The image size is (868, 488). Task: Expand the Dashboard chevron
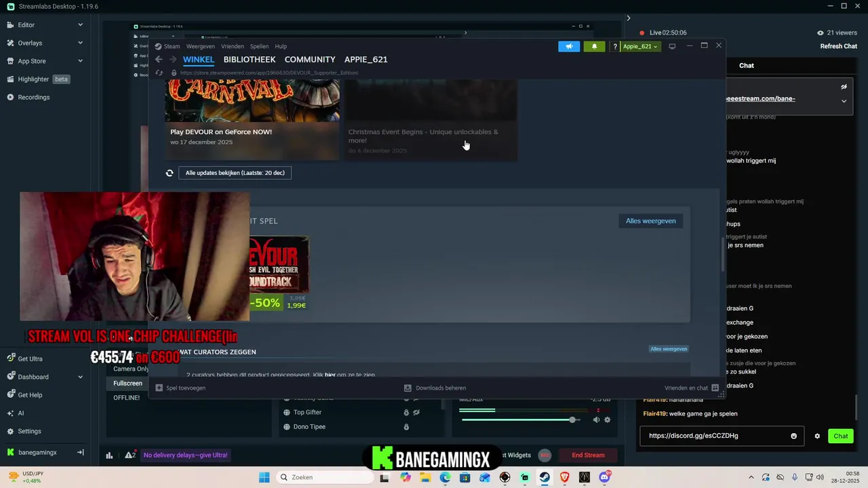pyautogui.click(x=80, y=377)
